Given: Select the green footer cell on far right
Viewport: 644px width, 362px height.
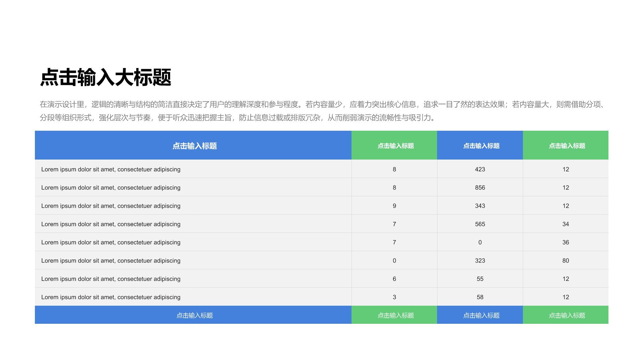Looking at the screenshot, I should [566, 315].
